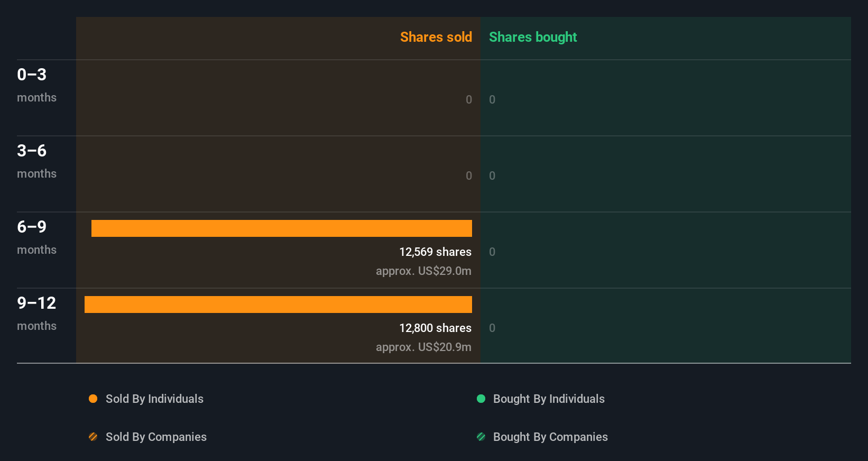Viewport: 868px width, 461px height.
Task: Click the orange 6–9 months sold bar
Action: [x=282, y=228]
